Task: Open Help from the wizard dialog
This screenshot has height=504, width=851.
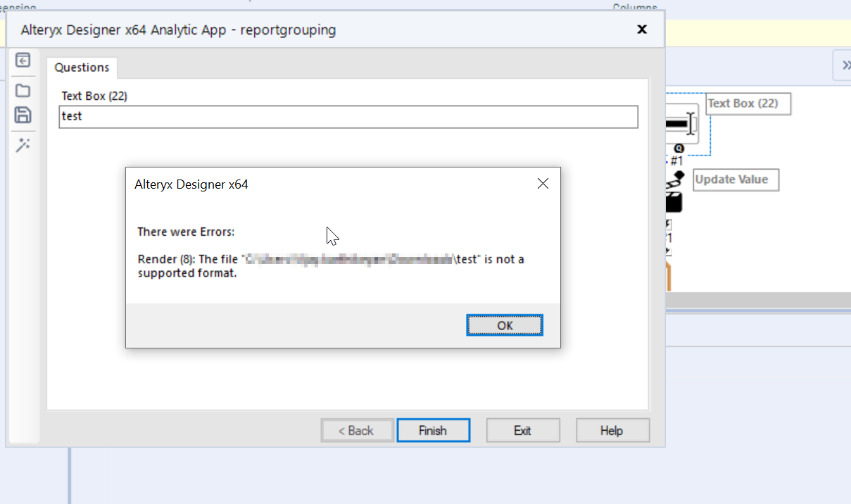Action: pyautogui.click(x=612, y=430)
